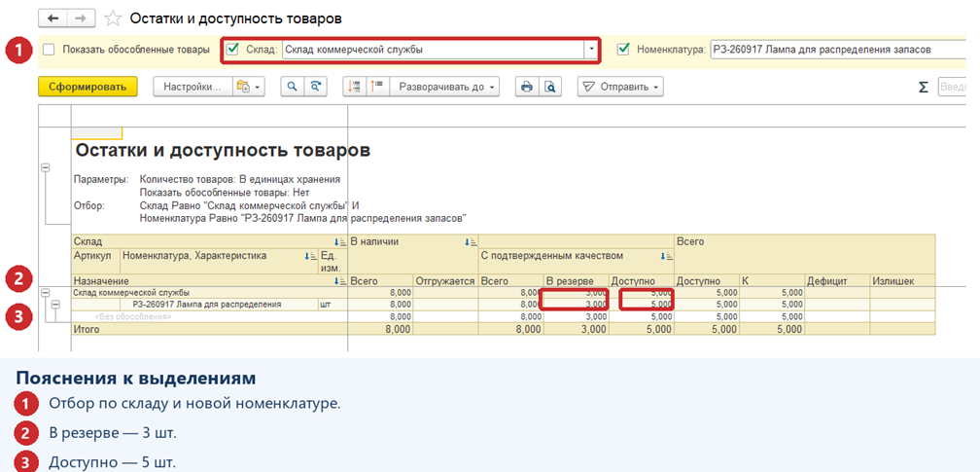This screenshot has height=472, width=980.
Task: Open the Разворачивать до dropdown
Action: pos(444,87)
